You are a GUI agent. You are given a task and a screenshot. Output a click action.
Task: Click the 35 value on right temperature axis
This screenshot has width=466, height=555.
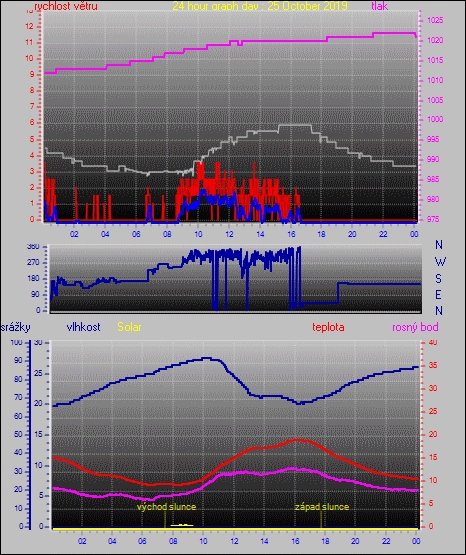tap(433, 365)
